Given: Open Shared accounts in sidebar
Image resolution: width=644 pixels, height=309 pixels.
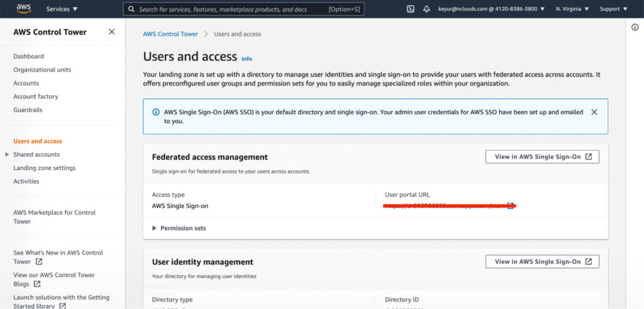Looking at the screenshot, I should pyautogui.click(x=36, y=154).
